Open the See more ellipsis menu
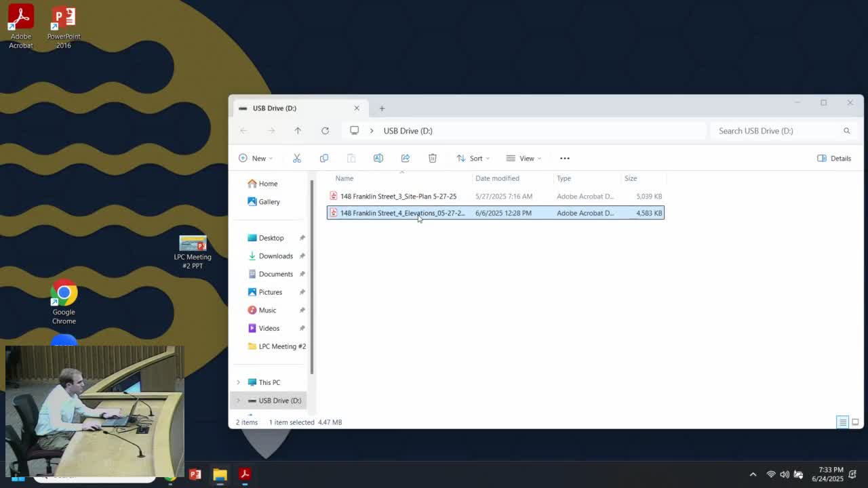 [x=564, y=158]
